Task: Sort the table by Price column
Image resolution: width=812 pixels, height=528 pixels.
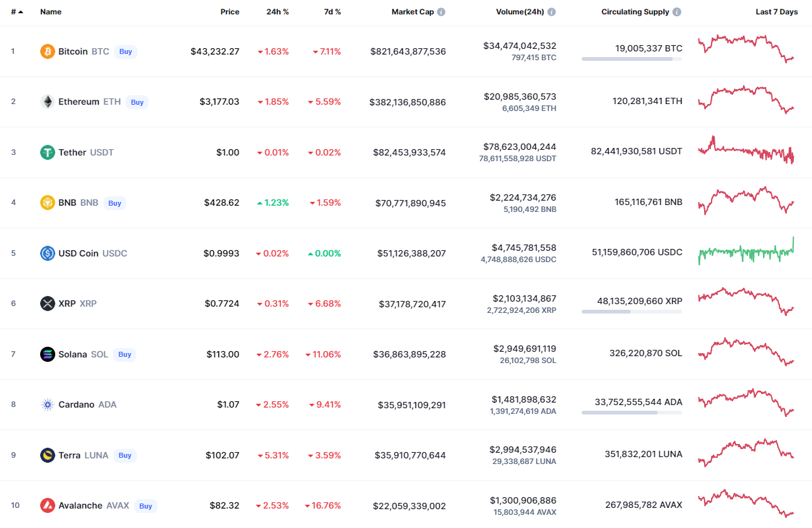Action: point(230,12)
